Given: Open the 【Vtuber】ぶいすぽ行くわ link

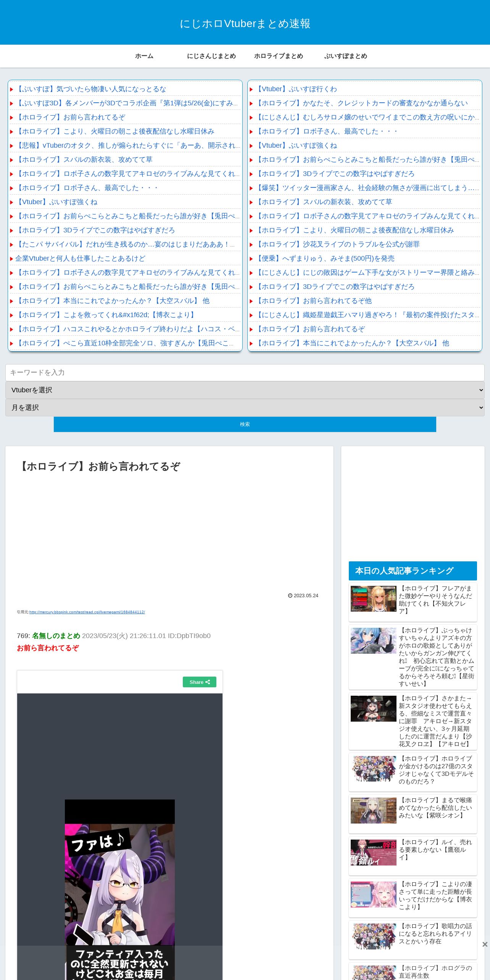Looking at the screenshot, I should tap(296, 89).
